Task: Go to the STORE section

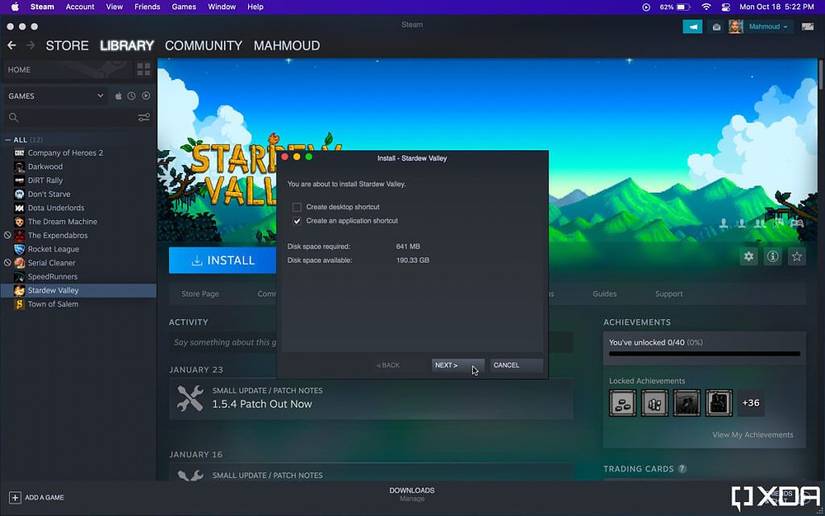Action: click(67, 46)
